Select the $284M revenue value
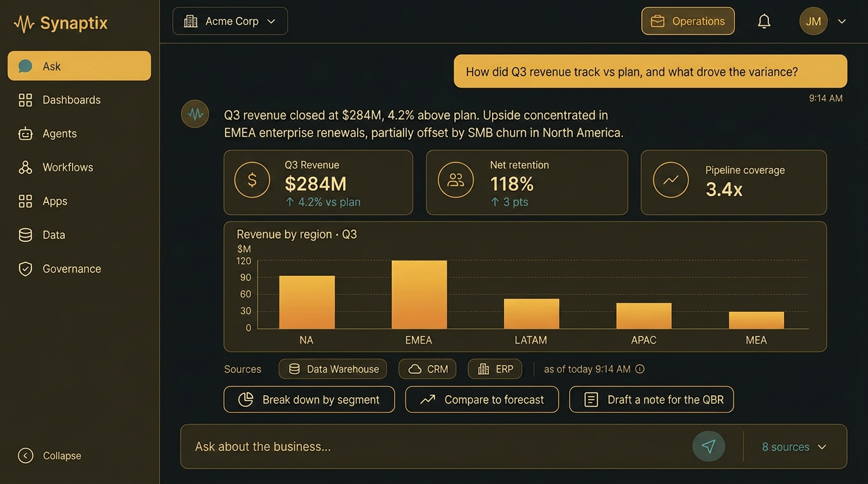Screen dimensions: 868x484 coord(315,183)
